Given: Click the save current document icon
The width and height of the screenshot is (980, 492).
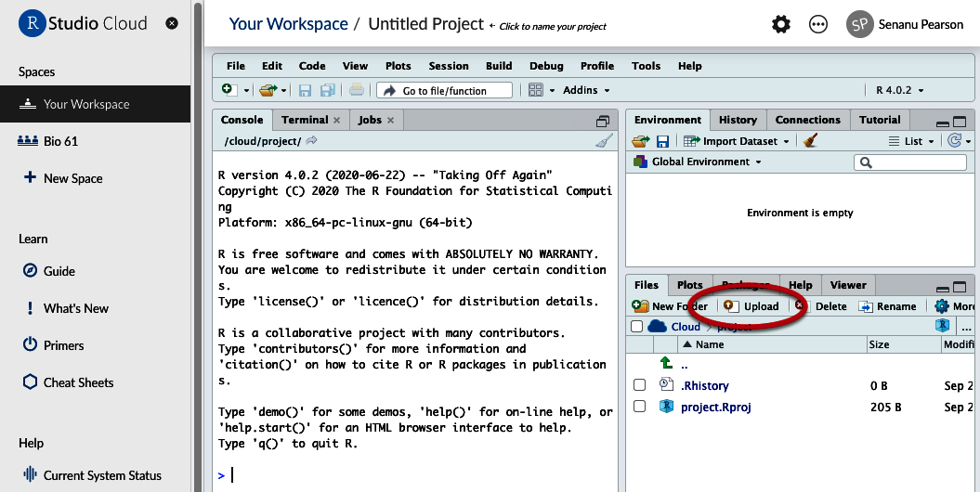Looking at the screenshot, I should tap(305, 91).
